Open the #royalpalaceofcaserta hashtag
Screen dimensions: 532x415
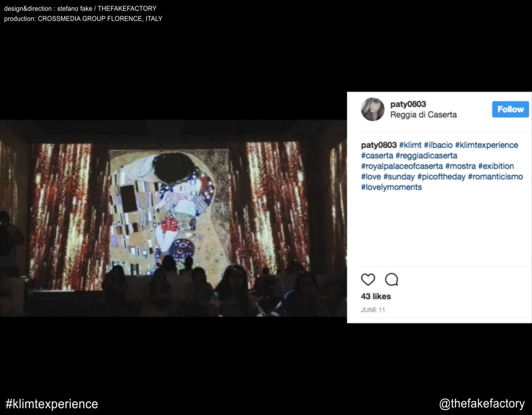point(402,166)
